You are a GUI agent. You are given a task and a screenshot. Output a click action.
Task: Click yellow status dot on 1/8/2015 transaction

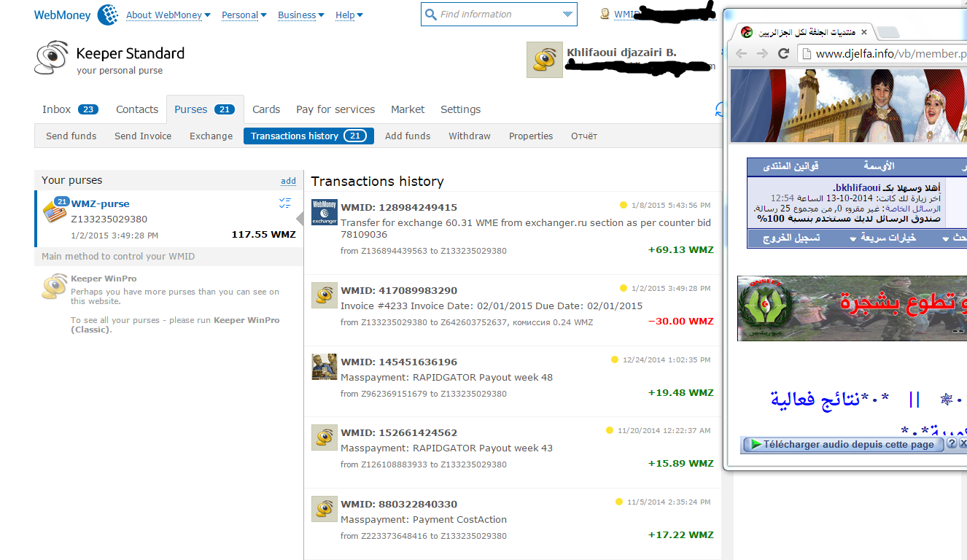(x=624, y=206)
